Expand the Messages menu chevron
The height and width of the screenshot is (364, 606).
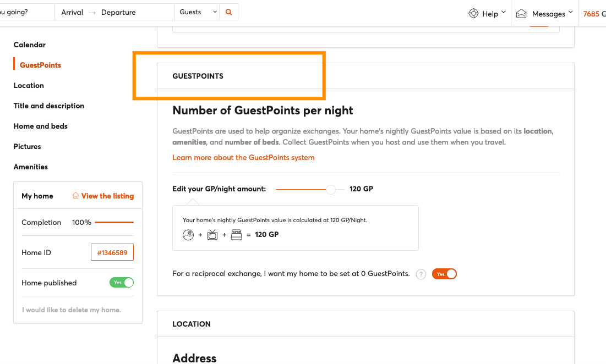tap(570, 12)
